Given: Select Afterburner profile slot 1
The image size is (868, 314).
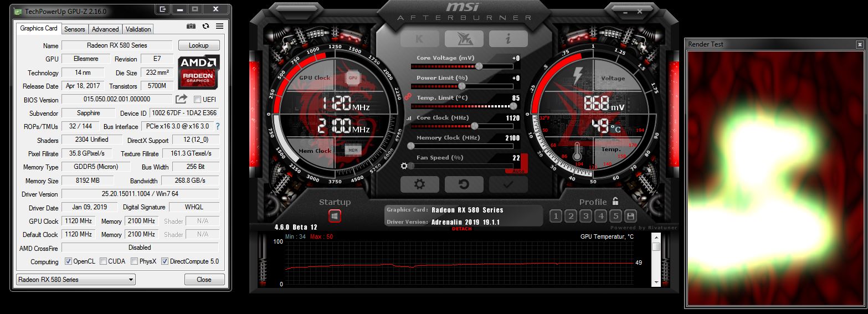Looking at the screenshot, I should pyautogui.click(x=556, y=216).
